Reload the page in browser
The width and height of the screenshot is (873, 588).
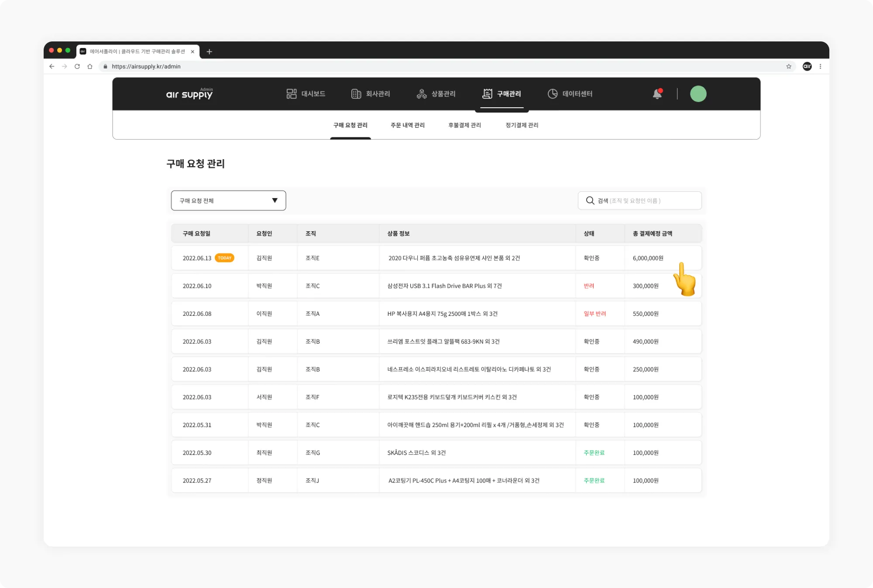(x=77, y=66)
